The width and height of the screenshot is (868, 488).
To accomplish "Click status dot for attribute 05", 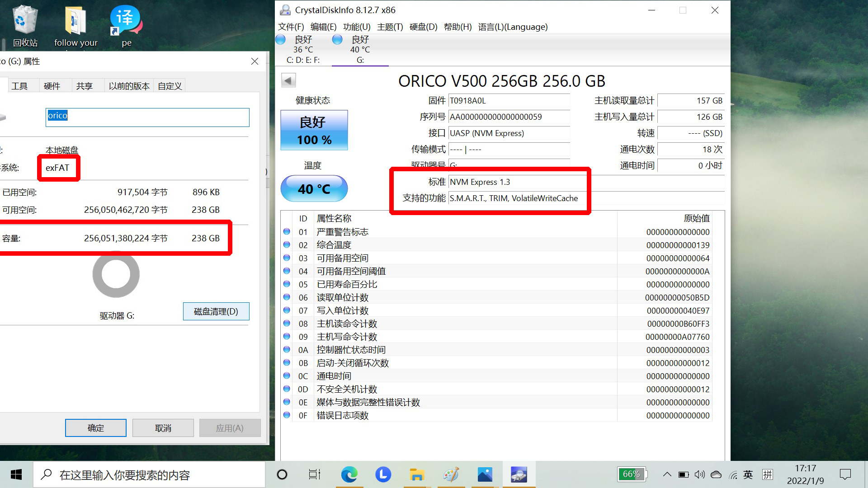I will [287, 284].
